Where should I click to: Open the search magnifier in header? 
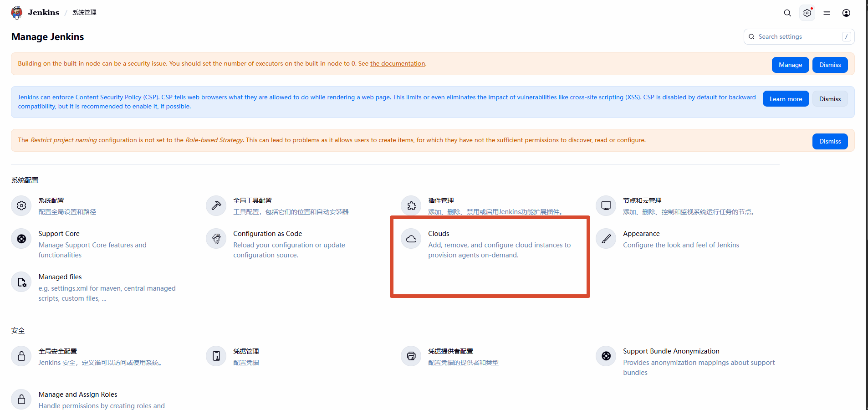(x=787, y=13)
